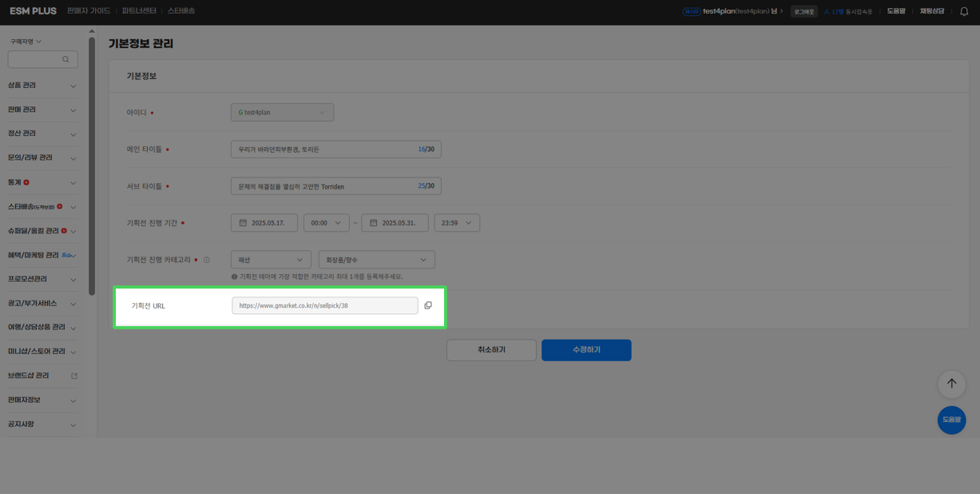This screenshot has height=494, width=980.
Task: Expand the 혜택/마케팅 관리 sidebar menu
Action: 43,255
